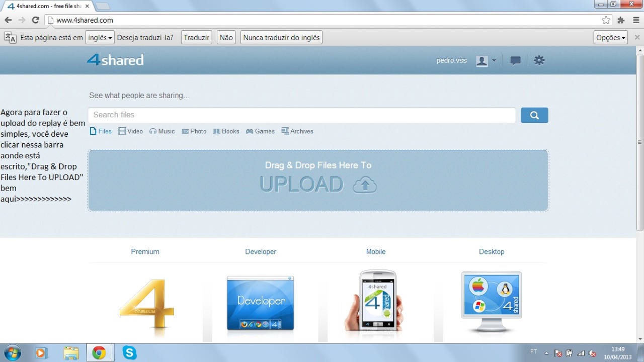
Task: Click the 4shared logo
Action: click(115, 60)
